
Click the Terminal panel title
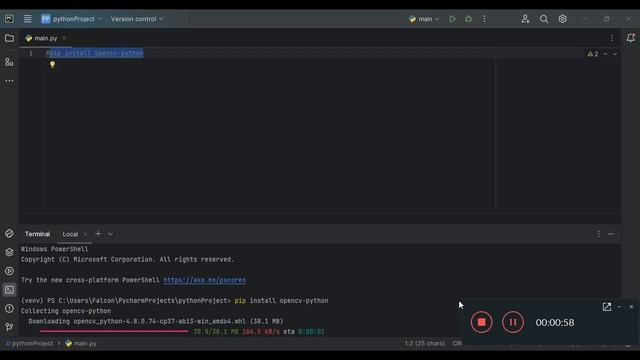pos(37,234)
